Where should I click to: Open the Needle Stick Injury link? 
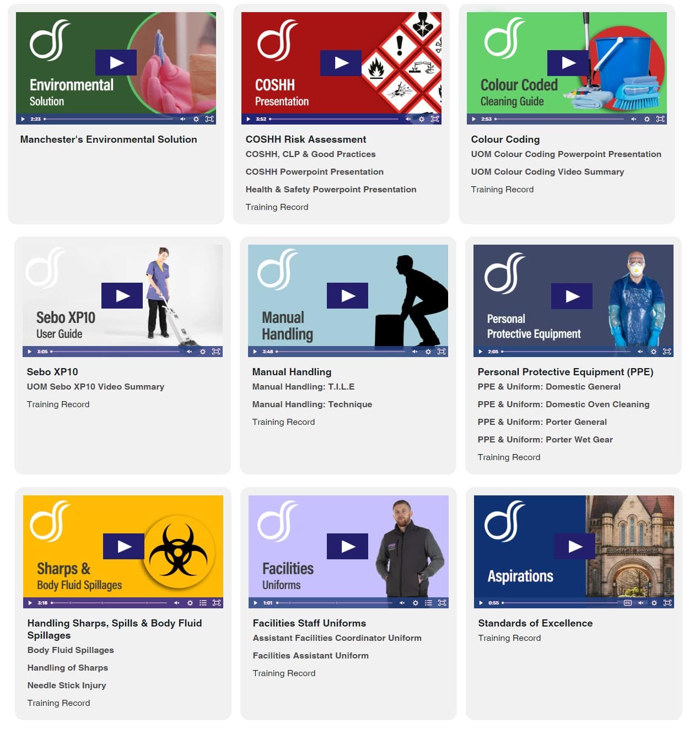point(67,685)
